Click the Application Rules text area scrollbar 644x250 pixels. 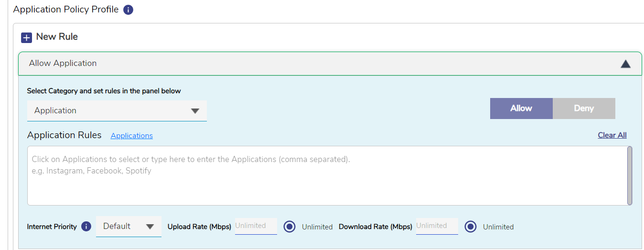630,175
